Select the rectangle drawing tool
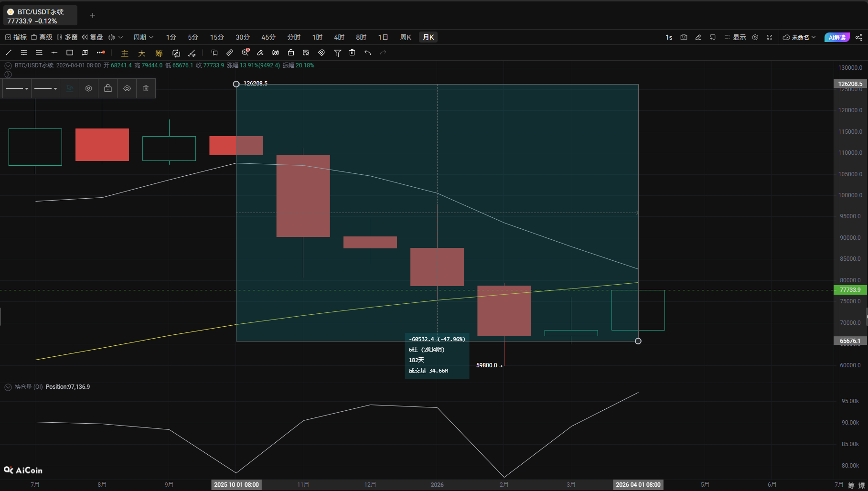The height and width of the screenshot is (491, 868). click(x=70, y=53)
